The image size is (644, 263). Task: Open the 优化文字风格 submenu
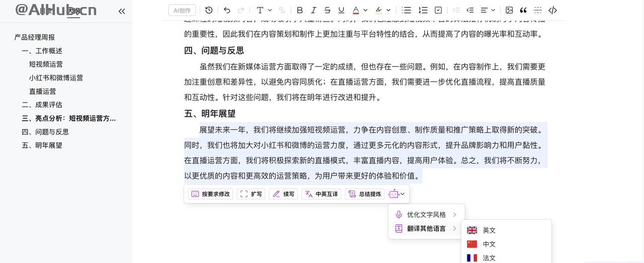pos(427,215)
